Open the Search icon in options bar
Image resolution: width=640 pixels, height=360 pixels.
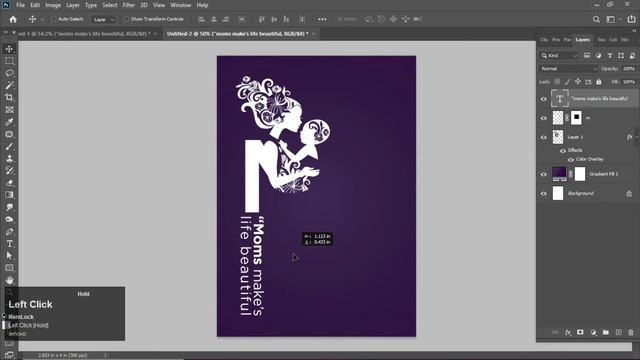[596, 19]
